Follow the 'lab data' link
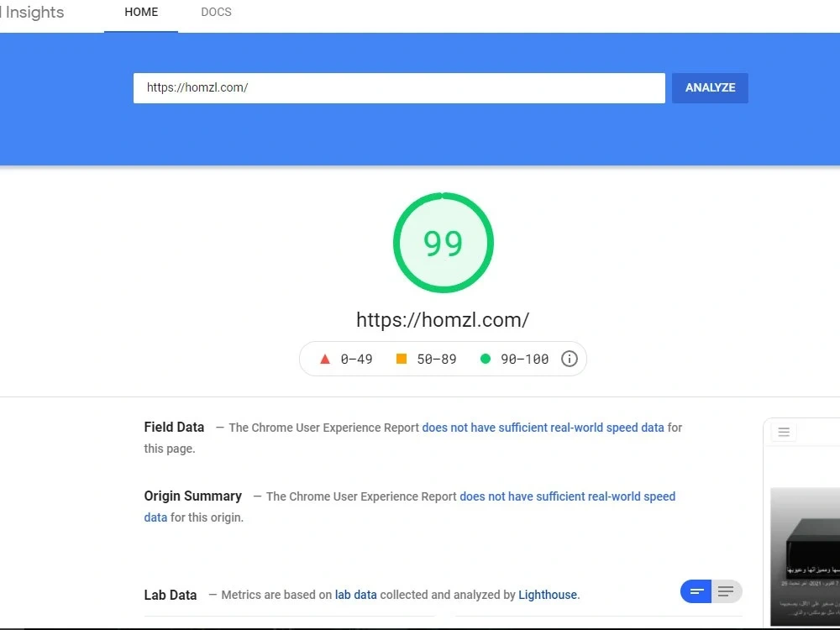 click(x=355, y=595)
